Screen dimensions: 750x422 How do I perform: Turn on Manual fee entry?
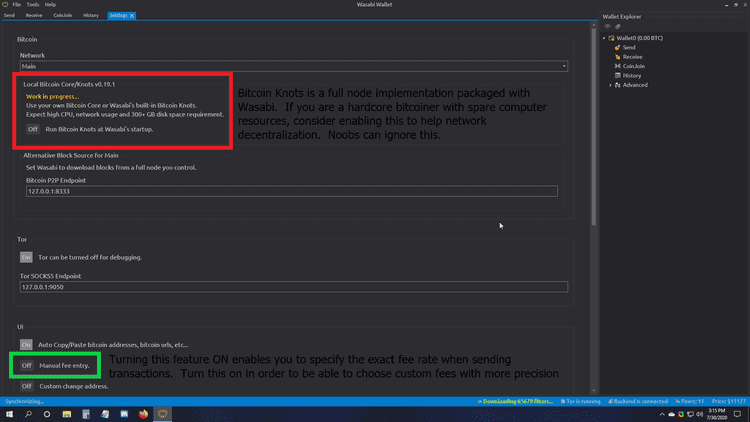coord(26,366)
